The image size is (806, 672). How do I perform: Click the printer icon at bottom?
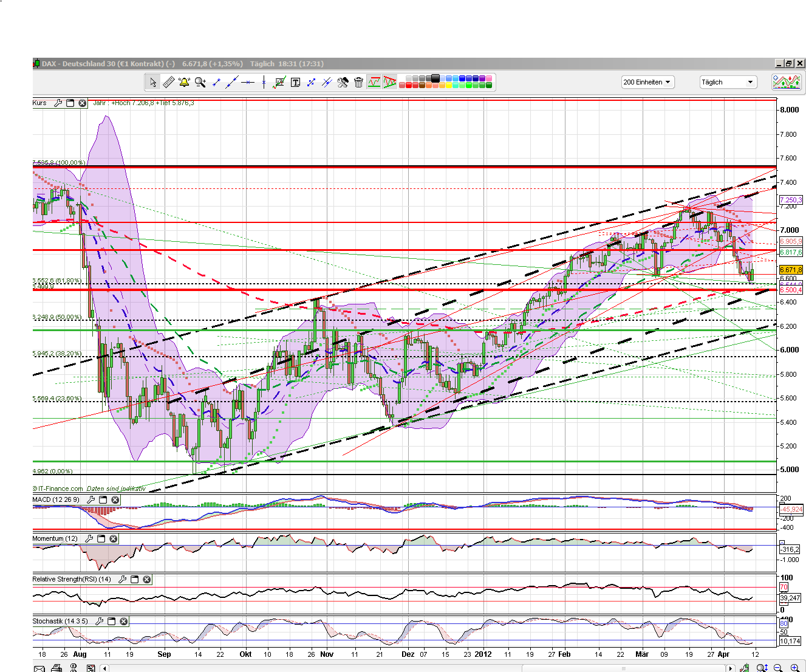click(56, 668)
